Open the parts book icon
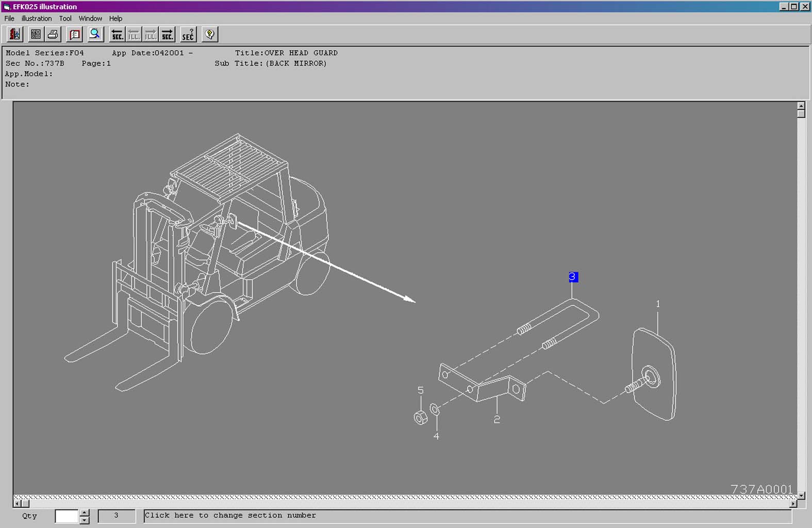Image resolution: width=812 pixels, height=528 pixels. [x=75, y=35]
